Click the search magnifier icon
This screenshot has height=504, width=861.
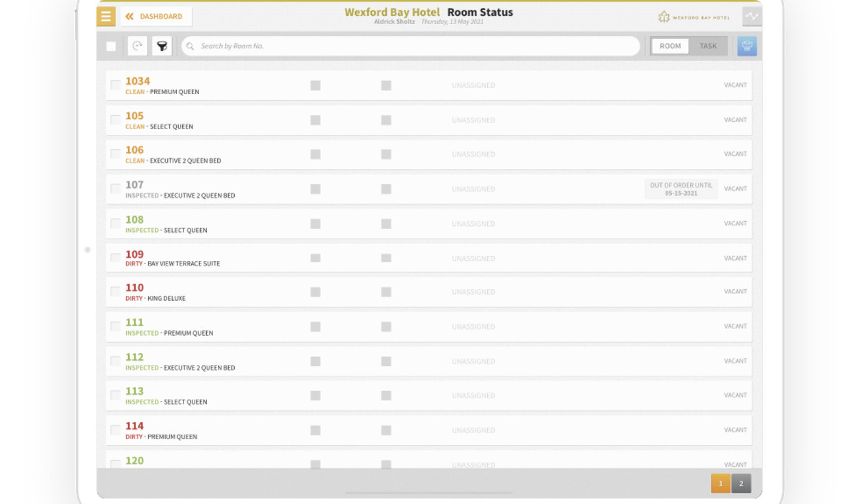(190, 46)
